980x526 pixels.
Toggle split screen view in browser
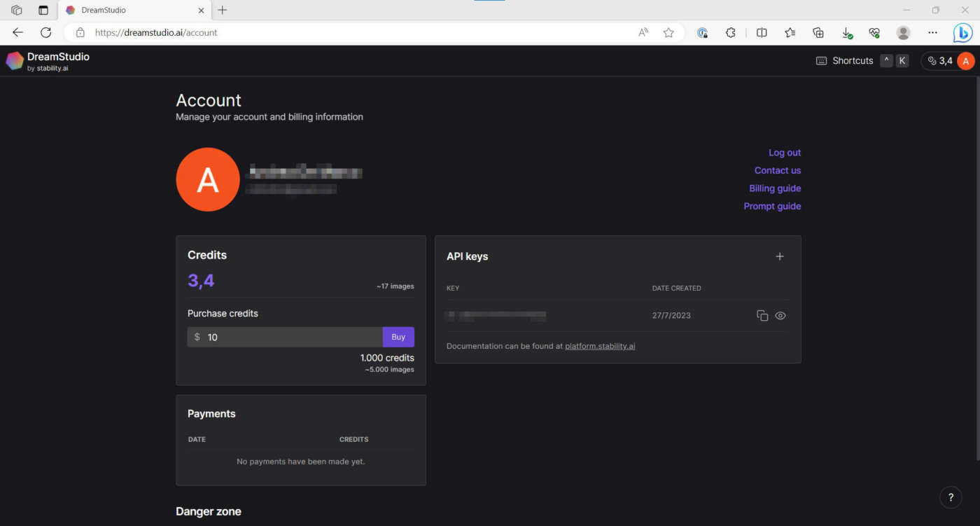pos(762,32)
